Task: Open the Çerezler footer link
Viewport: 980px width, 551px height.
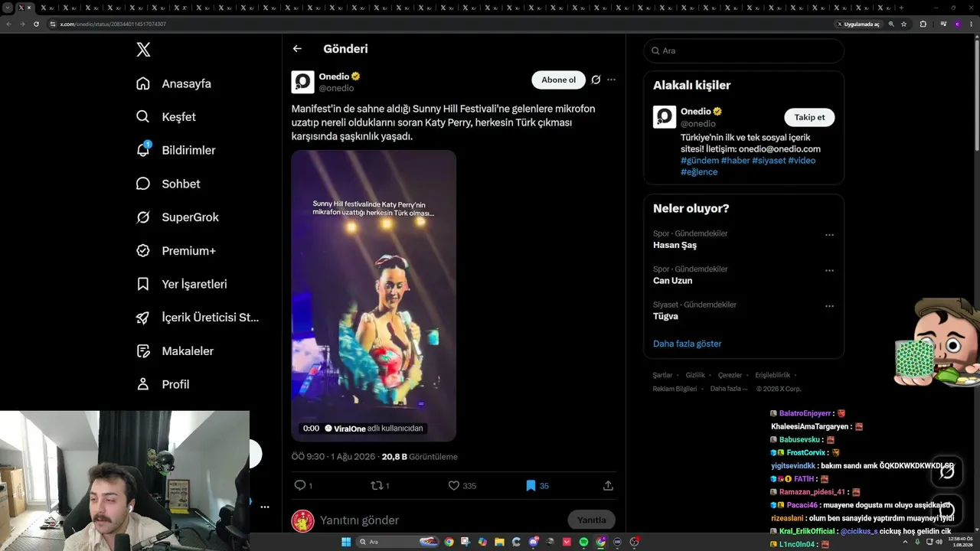Action: (x=730, y=375)
